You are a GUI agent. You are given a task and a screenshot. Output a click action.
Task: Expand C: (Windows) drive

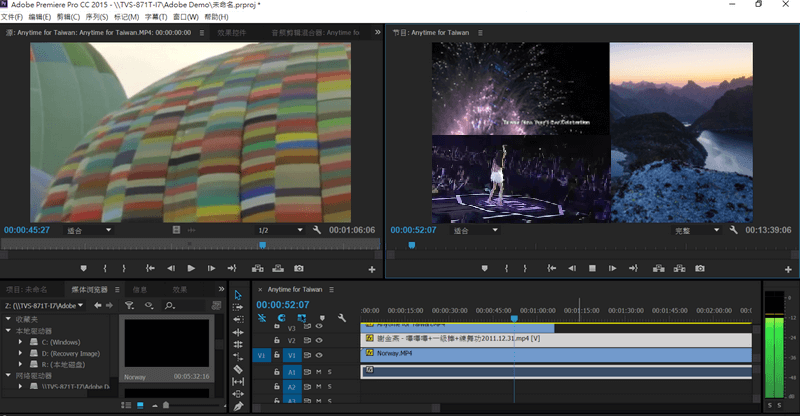tap(20, 342)
